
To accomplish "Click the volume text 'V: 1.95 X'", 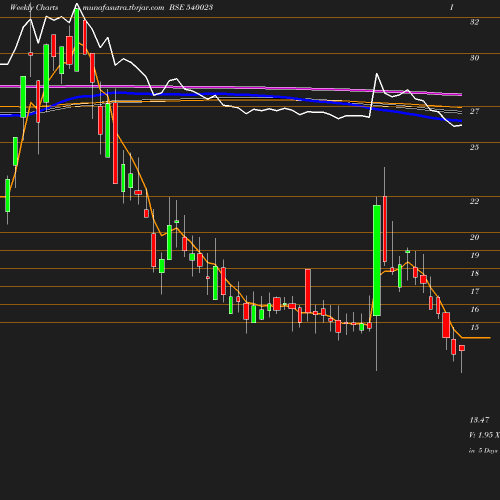I will 484,435.
